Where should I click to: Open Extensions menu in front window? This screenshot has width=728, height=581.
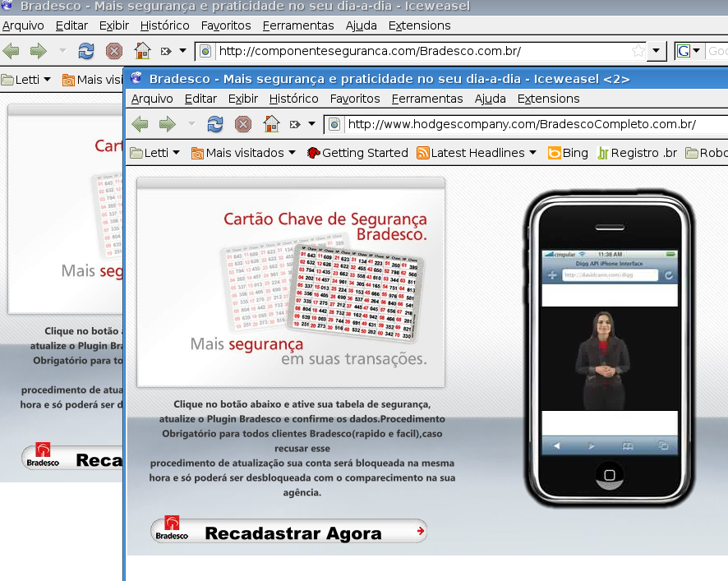[x=548, y=99]
